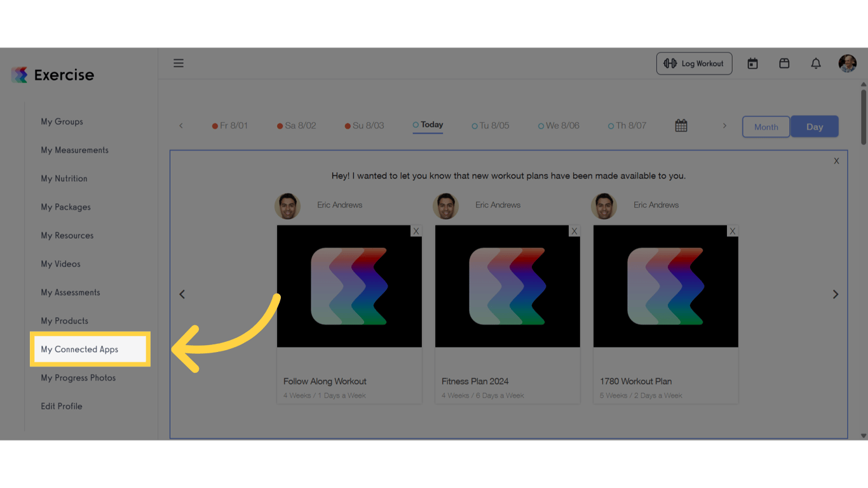Open the date picker calendar in the schedule bar

click(681, 125)
